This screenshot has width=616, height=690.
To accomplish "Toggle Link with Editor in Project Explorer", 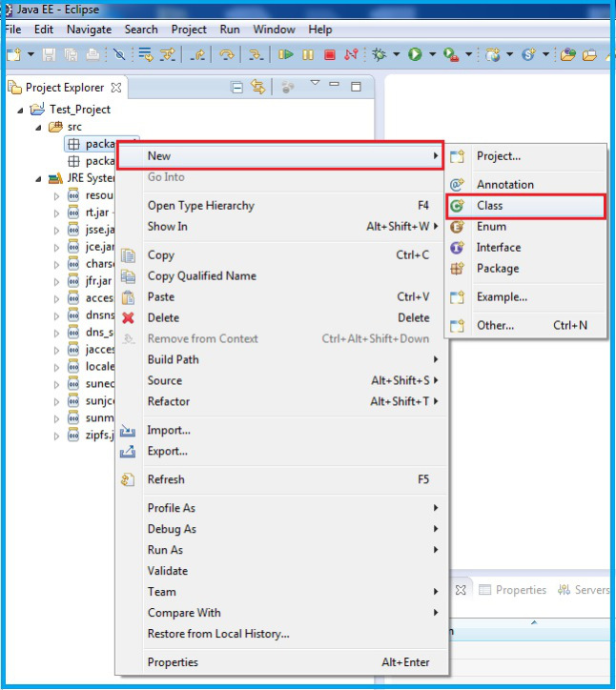I will [x=258, y=87].
